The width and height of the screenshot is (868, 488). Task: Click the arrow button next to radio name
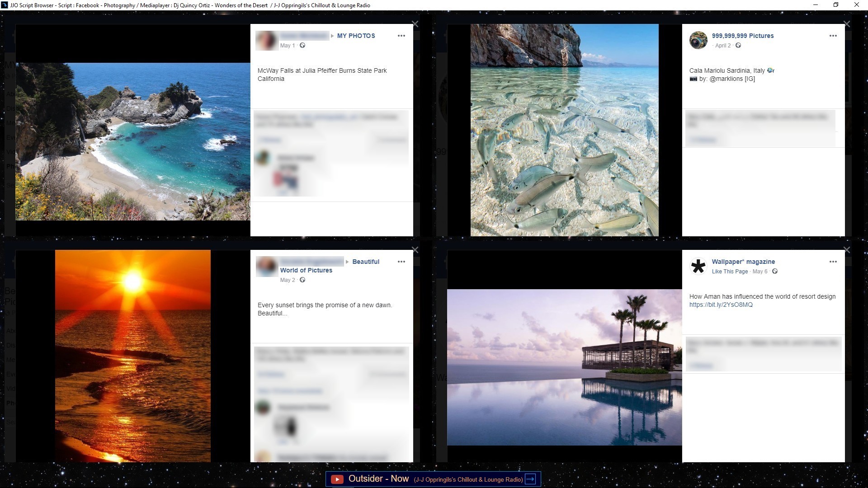(530, 479)
